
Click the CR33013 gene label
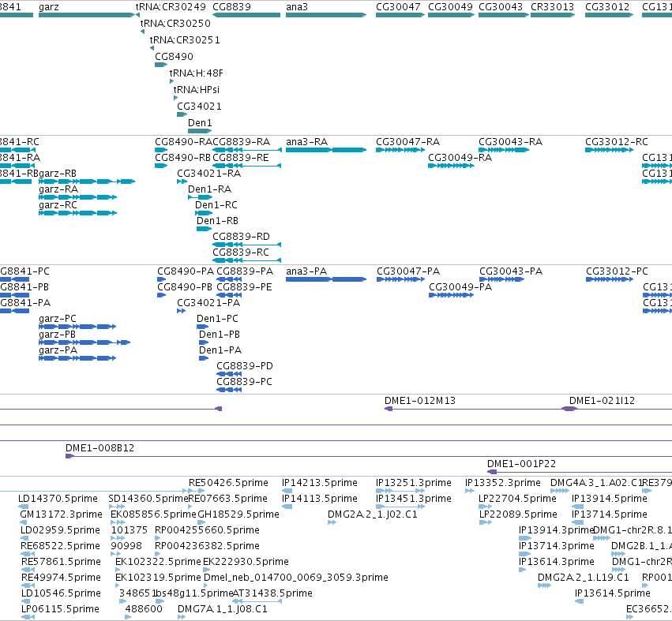click(552, 7)
